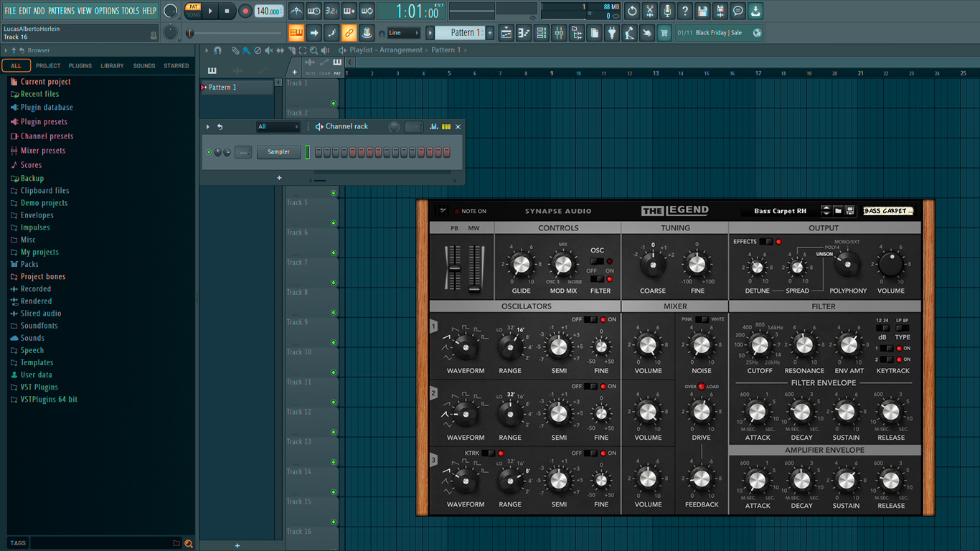The height and width of the screenshot is (551, 980).
Task: Toggle the Pink/White noise switch
Action: point(702,319)
